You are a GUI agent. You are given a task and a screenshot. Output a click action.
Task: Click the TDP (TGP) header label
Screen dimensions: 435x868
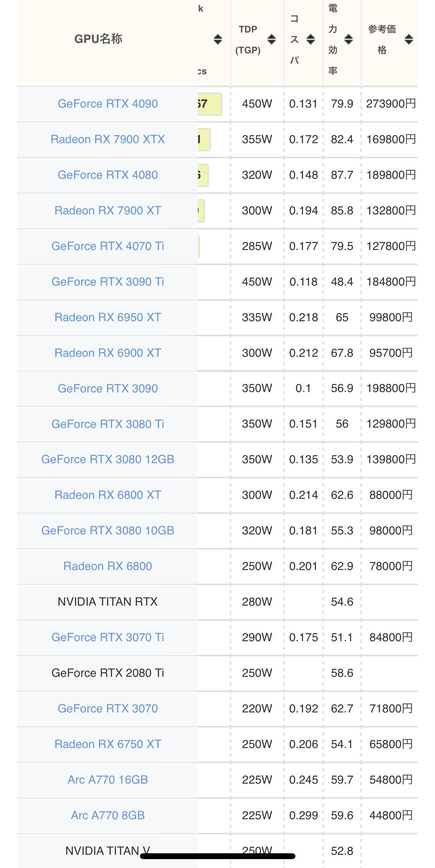[248, 39]
